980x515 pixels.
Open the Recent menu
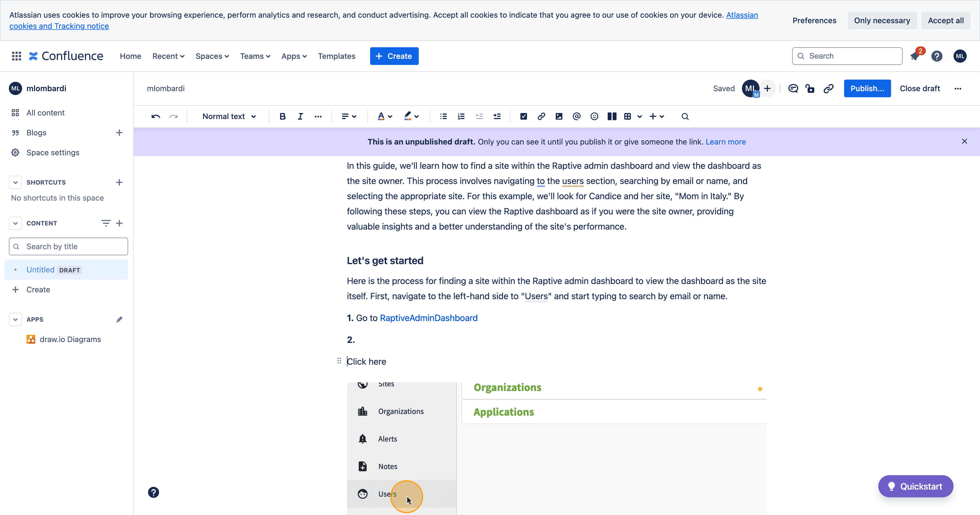click(x=168, y=56)
